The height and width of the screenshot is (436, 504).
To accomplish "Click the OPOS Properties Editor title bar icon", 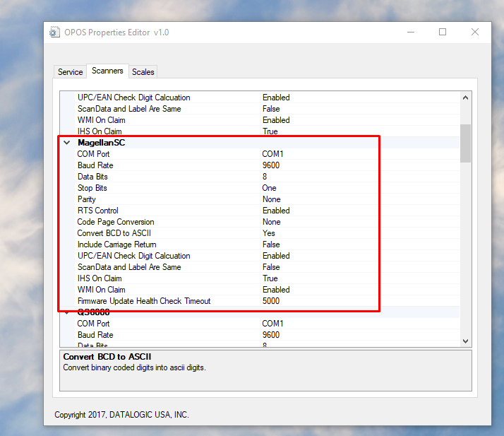I will 54,33.
